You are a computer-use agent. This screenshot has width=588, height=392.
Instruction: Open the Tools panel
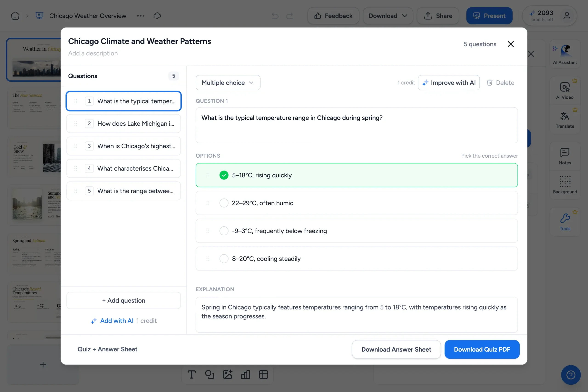coord(565,222)
